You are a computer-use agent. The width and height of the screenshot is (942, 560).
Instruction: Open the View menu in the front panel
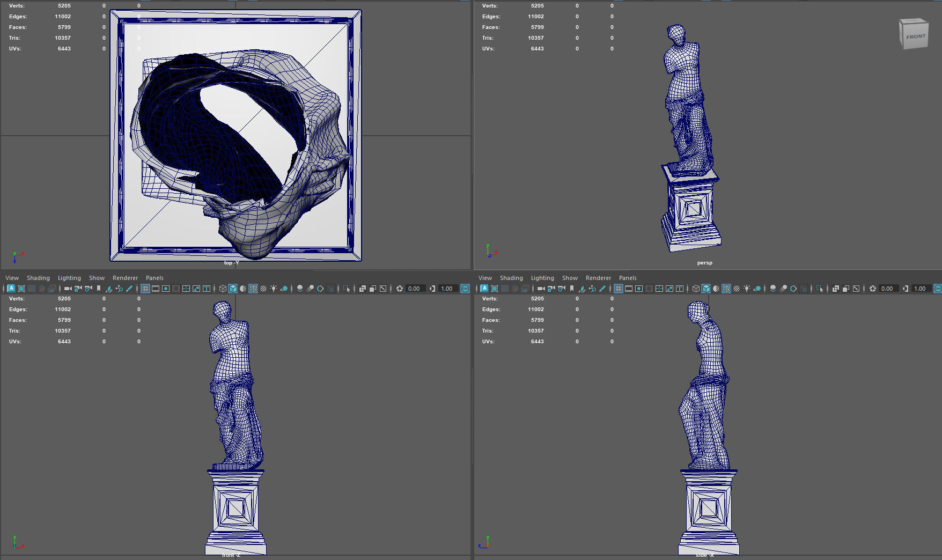point(12,278)
